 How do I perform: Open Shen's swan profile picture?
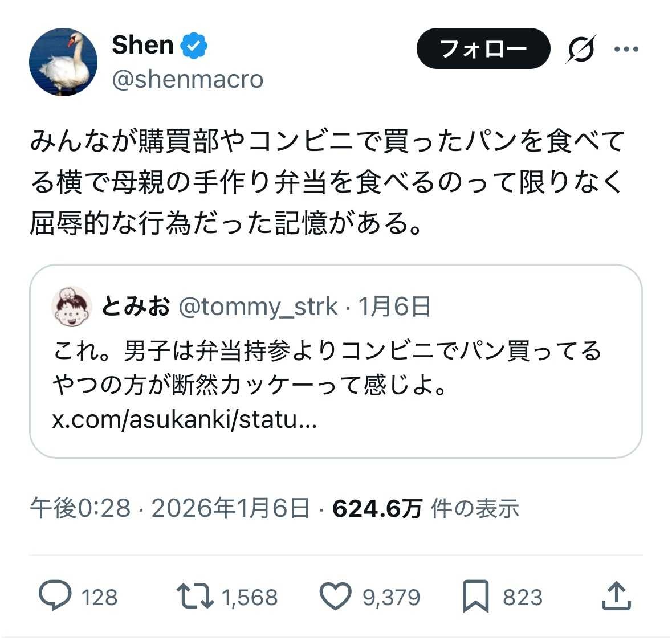point(63,62)
